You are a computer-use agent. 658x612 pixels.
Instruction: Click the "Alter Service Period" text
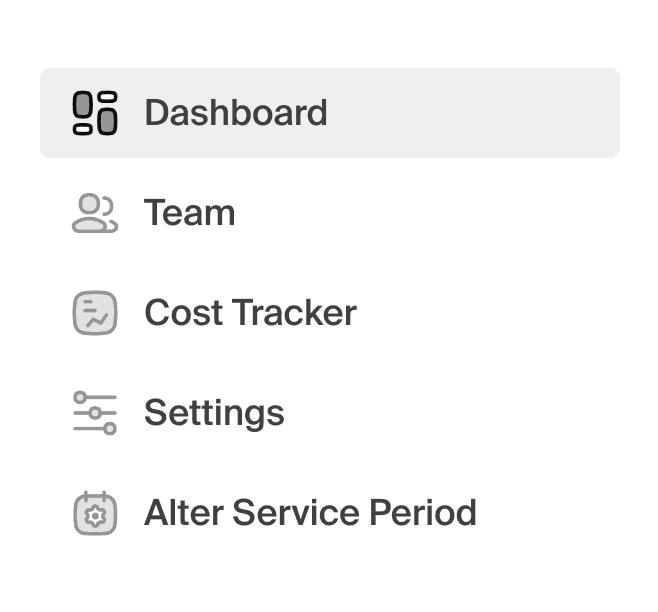(311, 513)
